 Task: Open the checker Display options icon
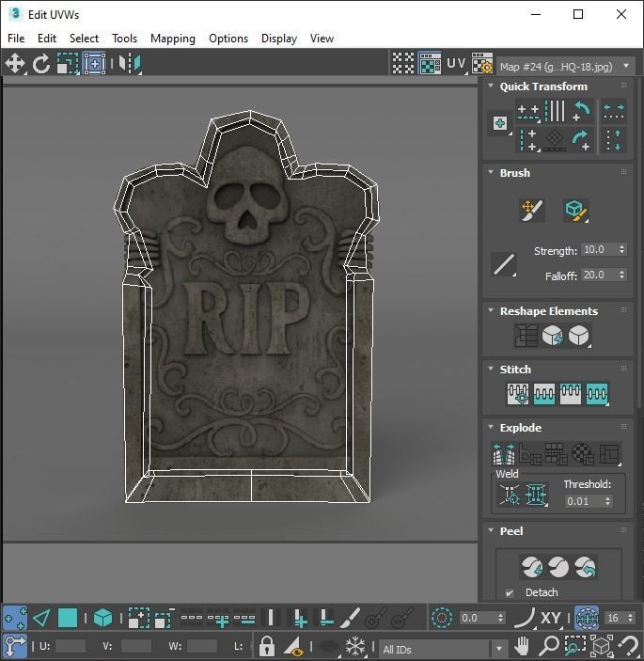pyautogui.click(x=403, y=64)
